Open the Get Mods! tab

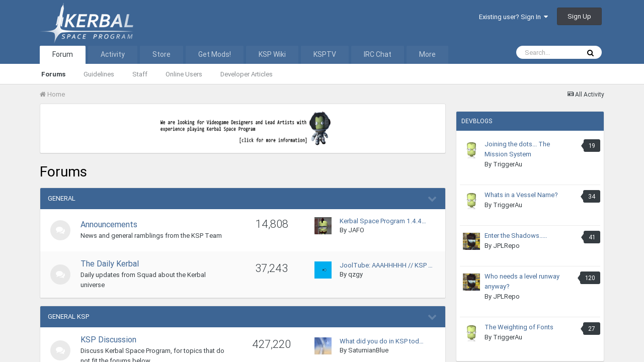pos(214,55)
